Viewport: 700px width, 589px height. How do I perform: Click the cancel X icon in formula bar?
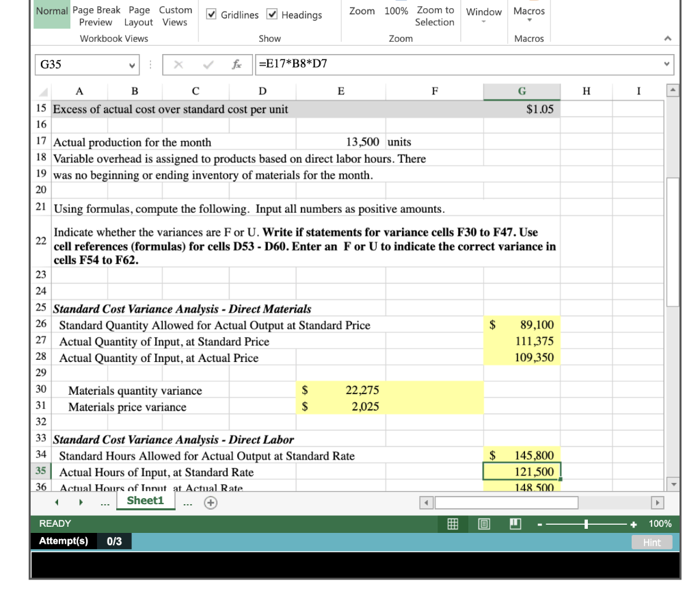click(178, 64)
